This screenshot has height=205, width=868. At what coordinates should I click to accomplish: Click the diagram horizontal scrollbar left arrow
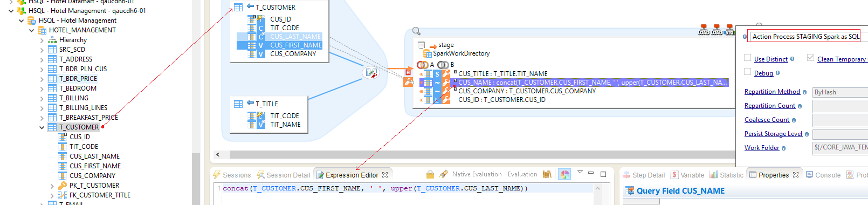(218, 154)
